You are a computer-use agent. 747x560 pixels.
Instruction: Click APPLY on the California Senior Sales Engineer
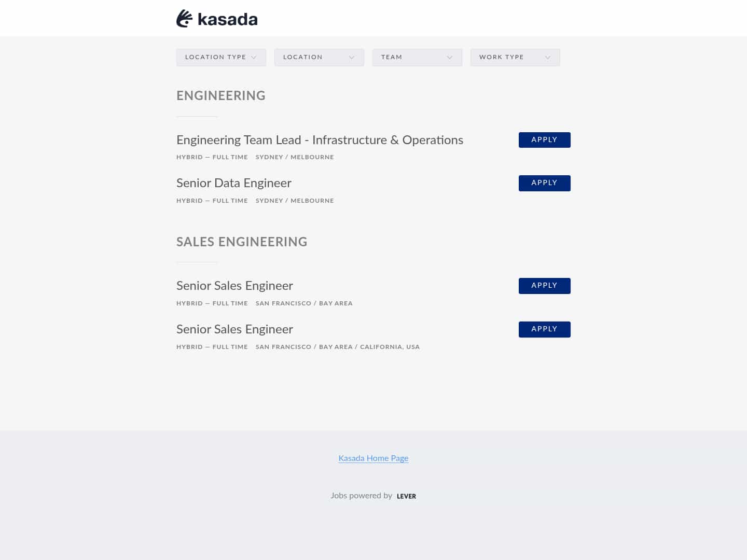tap(544, 329)
